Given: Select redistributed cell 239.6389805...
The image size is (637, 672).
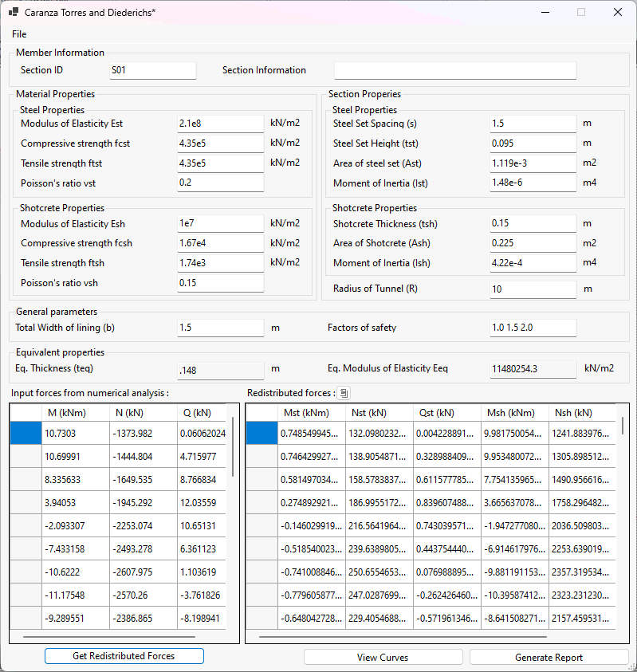Looking at the screenshot, I should [x=379, y=549].
